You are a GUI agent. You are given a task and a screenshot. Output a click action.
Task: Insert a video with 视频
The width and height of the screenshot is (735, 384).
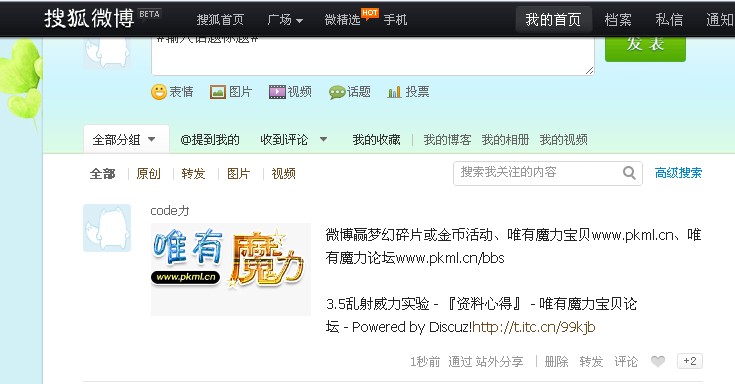(x=290, y=92)
